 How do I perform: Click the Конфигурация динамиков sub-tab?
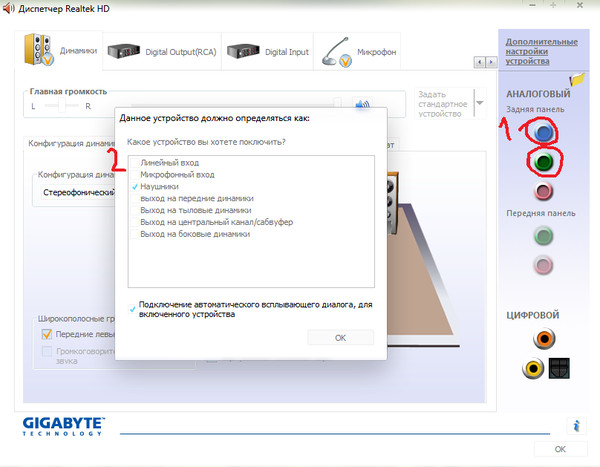71,143
